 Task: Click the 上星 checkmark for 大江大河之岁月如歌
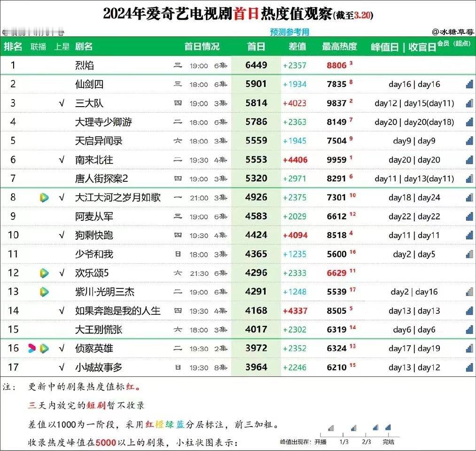[62, 198]
